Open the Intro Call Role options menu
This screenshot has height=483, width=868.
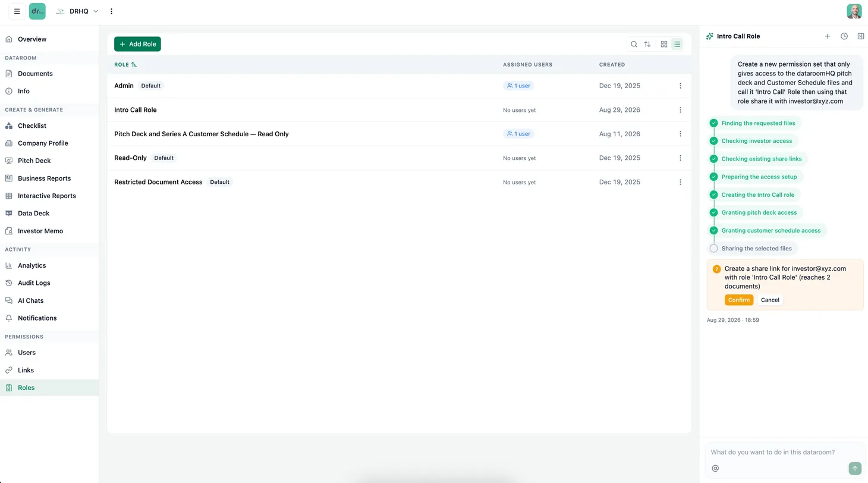pos(680,110)
